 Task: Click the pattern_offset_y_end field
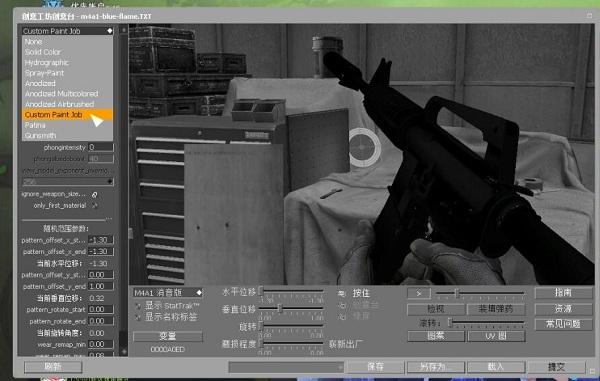pos(101,286)
